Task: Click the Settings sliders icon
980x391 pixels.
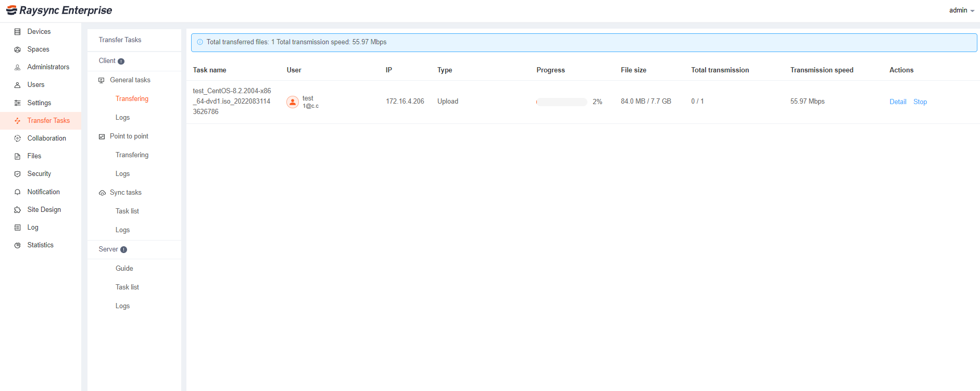Action: click(x=17, y=103)
